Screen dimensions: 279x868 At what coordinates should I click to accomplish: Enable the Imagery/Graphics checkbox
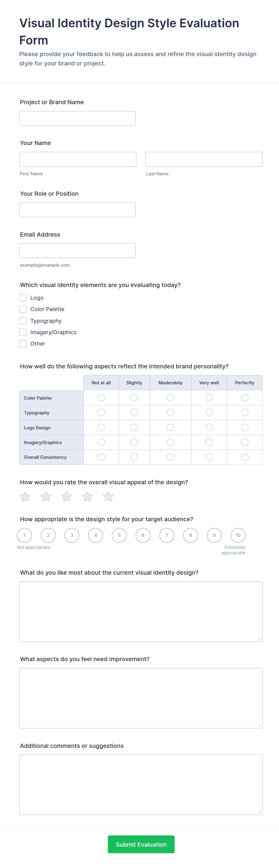[23, 332]
